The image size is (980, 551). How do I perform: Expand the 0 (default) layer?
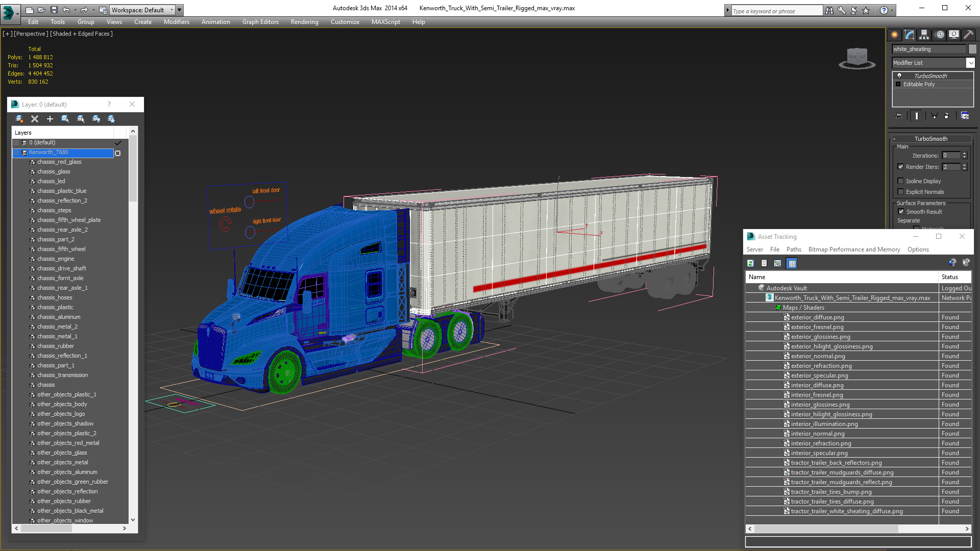click(16, 143)
